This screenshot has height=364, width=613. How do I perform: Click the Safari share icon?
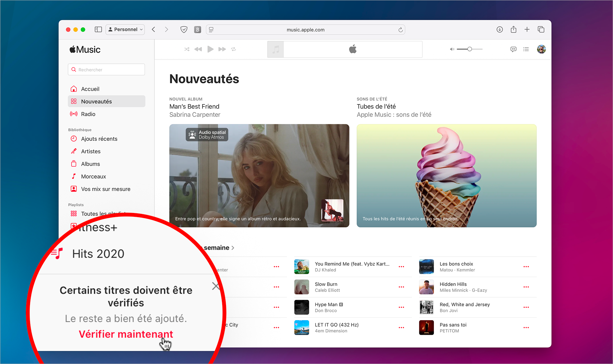click(513, 29)
